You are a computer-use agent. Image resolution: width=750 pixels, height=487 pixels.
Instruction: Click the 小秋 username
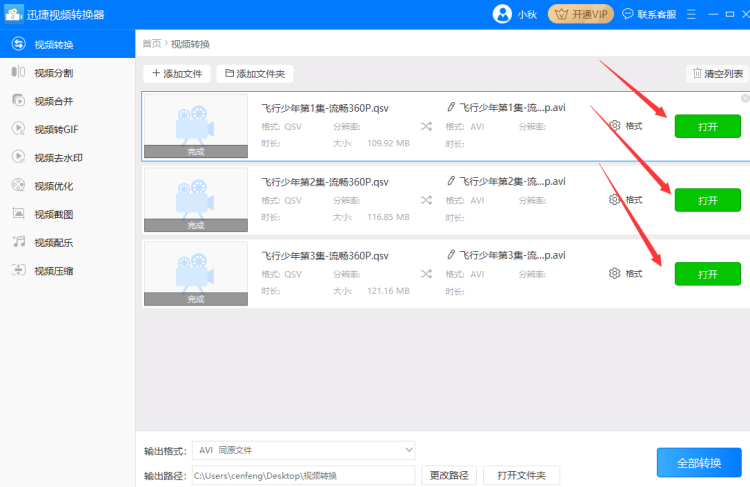527,15
